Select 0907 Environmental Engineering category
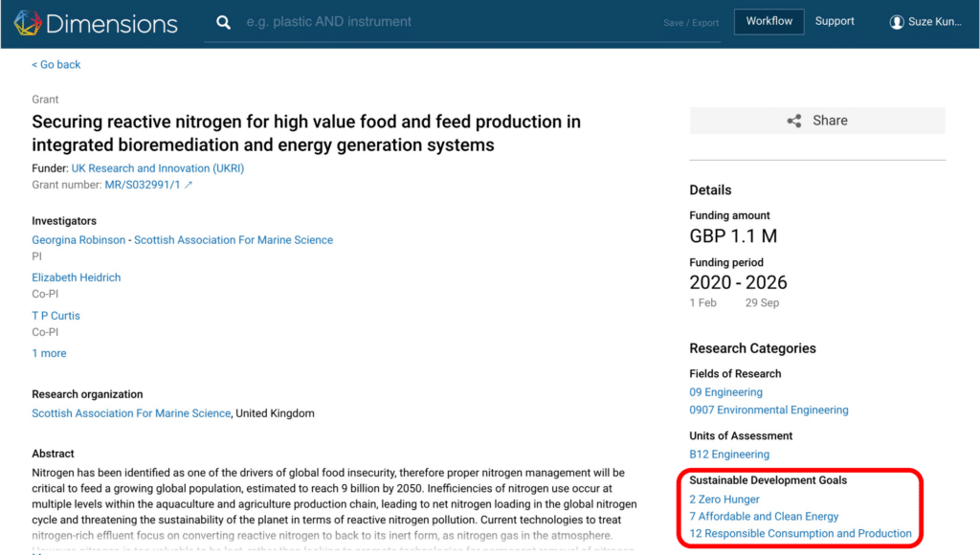Screen dimensions: 980x555 pos(768,411)
